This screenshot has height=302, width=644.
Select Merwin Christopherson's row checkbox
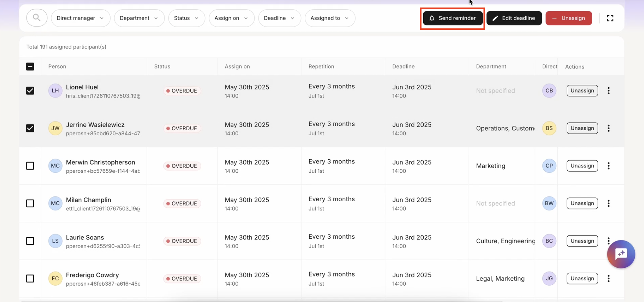(30, 166)
